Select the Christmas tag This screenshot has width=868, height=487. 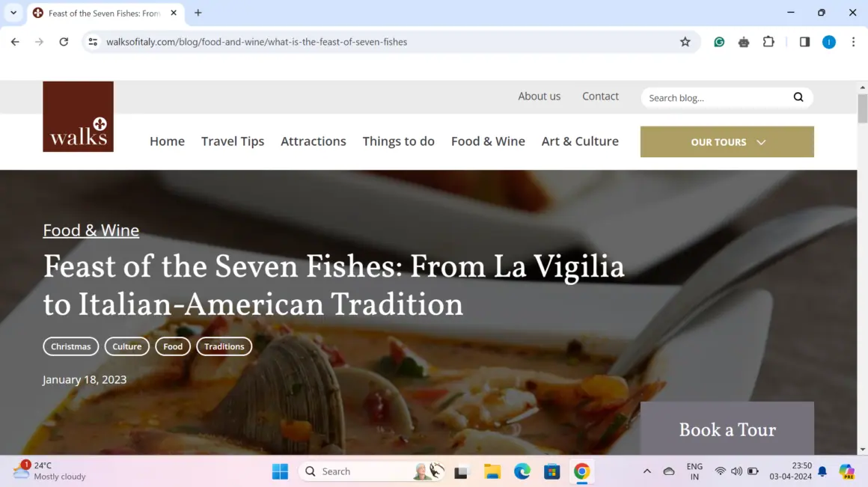[x=71, y=346]
